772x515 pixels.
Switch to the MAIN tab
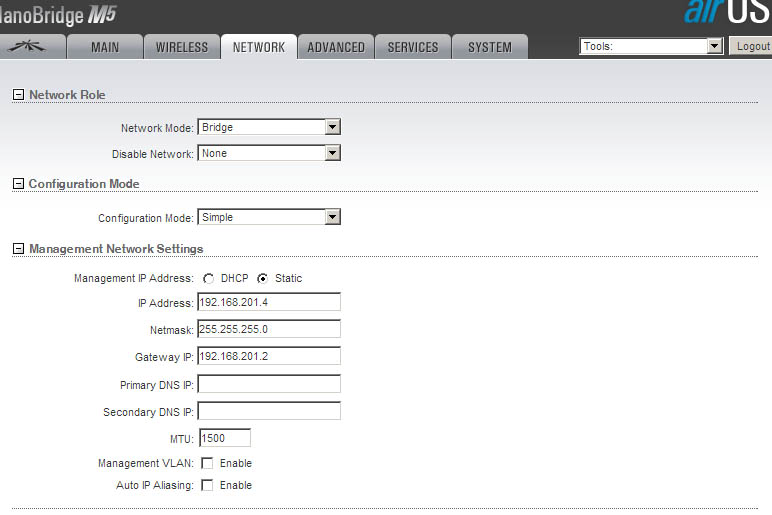pos(105,47)
